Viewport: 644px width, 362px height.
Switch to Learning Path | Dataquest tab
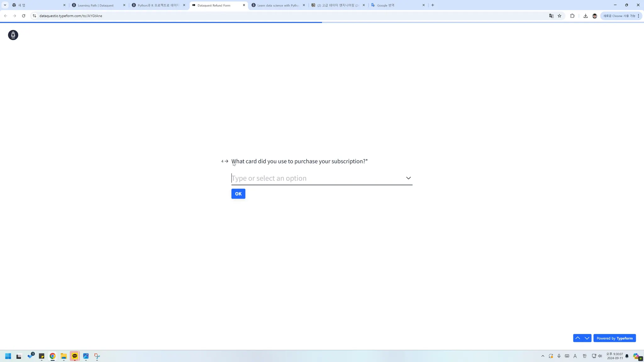[96, 5]
